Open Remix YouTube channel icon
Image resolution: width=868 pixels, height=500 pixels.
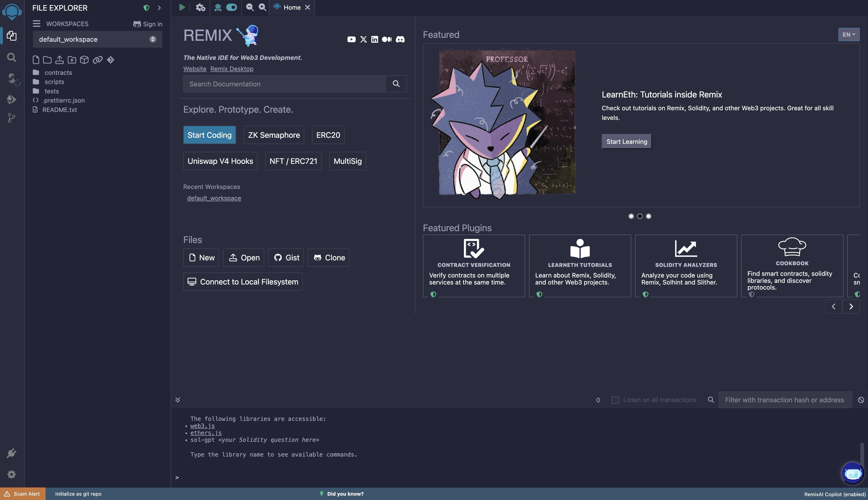[351, 40]
